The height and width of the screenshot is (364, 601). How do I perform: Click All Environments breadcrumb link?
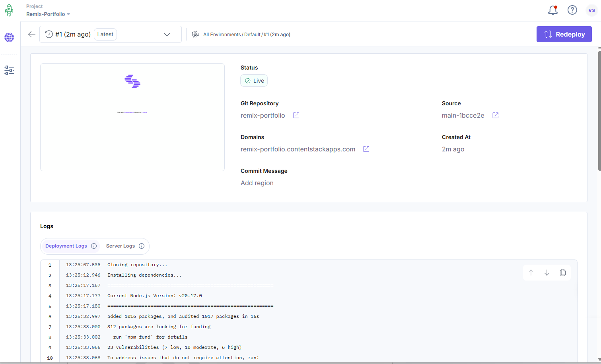point(222,35)
